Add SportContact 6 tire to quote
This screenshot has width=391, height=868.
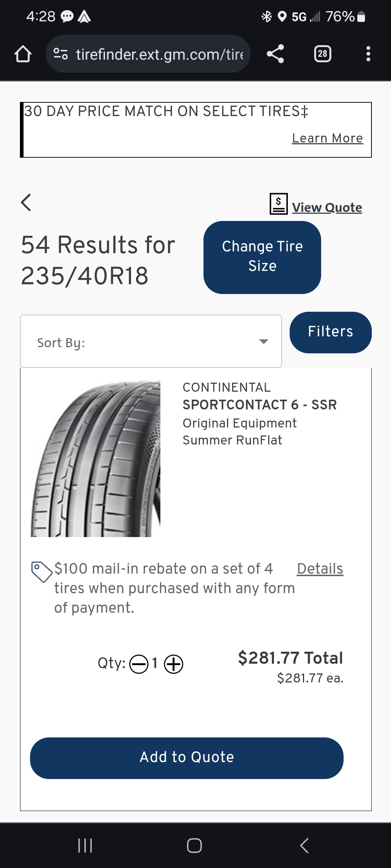pos(186,758)
